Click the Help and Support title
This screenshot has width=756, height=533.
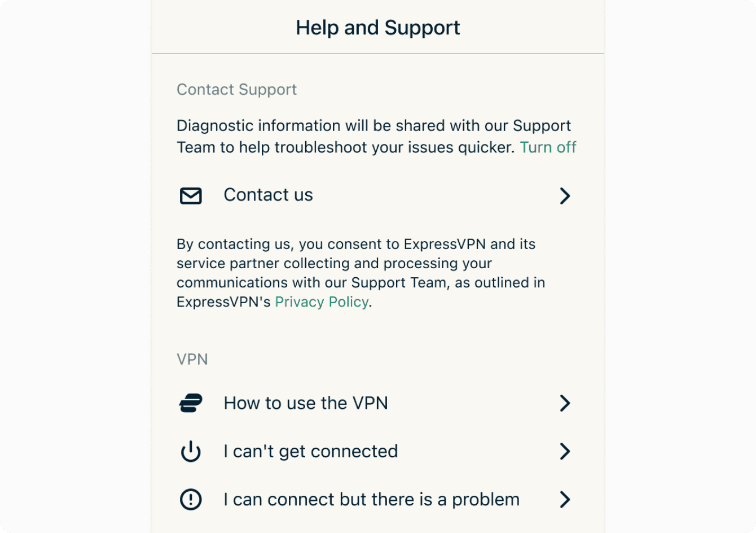pyautogui.click(x=378, y=28)
